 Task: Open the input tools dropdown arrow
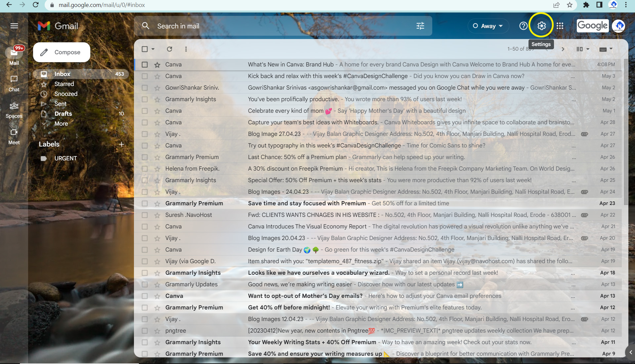point(611,49)
